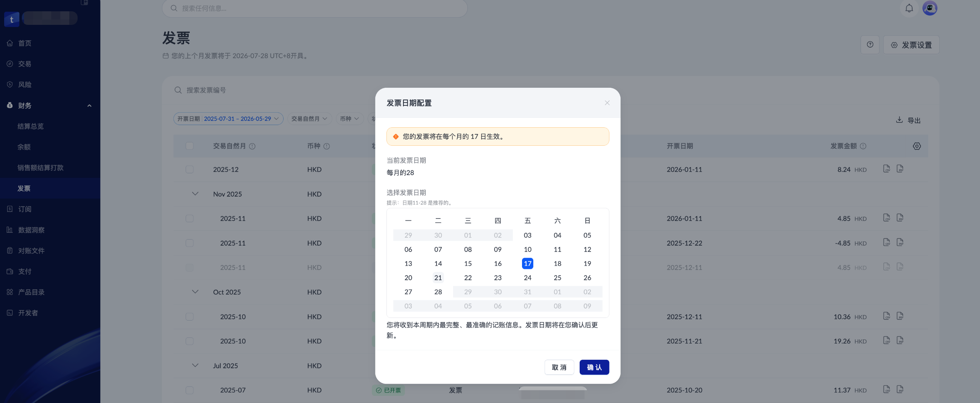Screen dimensions: 980x403
Task: Click the t logo in the sidebar
Action: (11, 20)
